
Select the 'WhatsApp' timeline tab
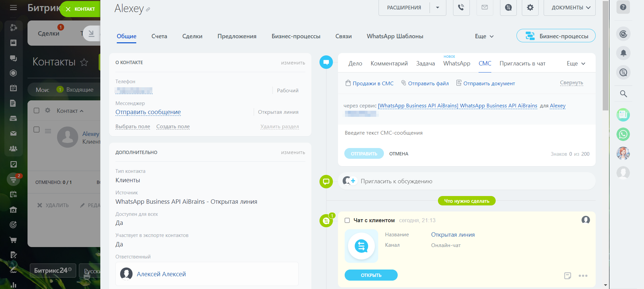click(x=456, y=63)
